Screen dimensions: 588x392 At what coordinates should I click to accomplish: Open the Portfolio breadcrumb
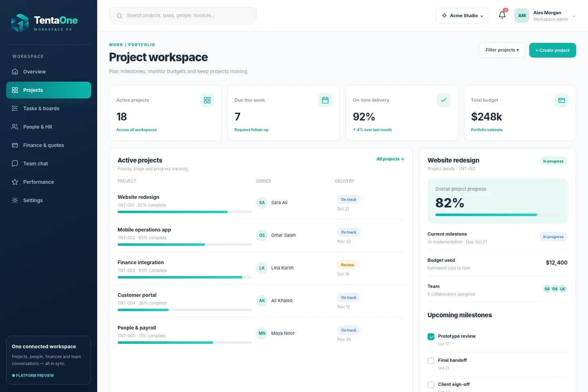[142, 45]
